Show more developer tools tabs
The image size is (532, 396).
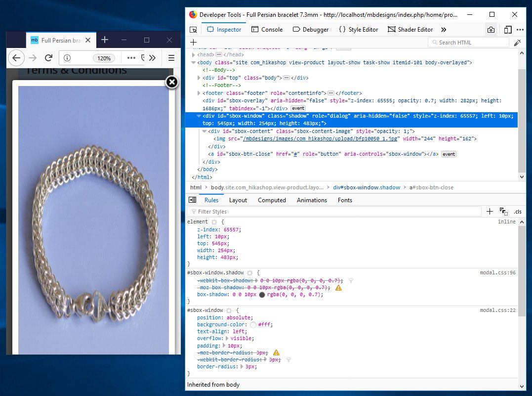coord(444,30)
